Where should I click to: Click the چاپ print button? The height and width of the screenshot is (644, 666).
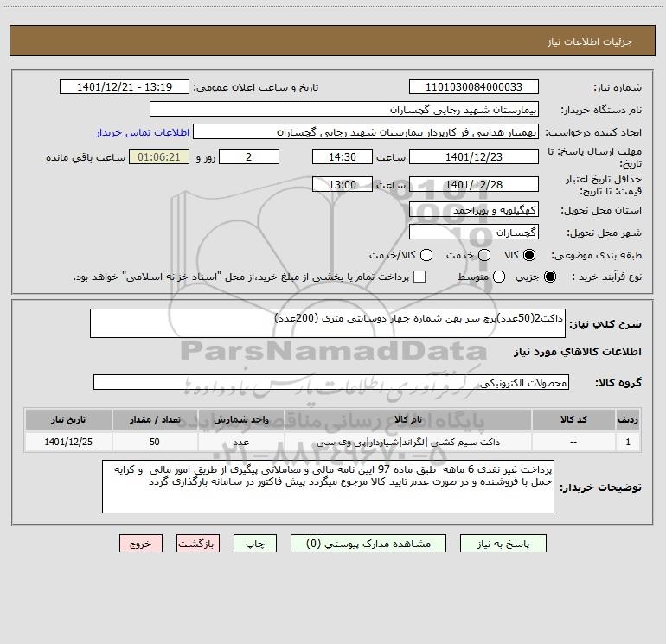pyautogui.click(x=255, y=544)
